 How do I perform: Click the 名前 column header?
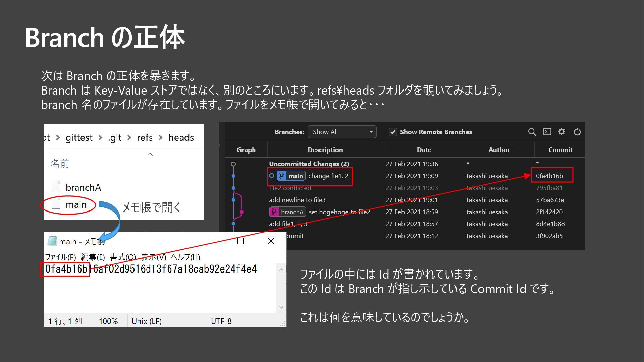[60, 164]
